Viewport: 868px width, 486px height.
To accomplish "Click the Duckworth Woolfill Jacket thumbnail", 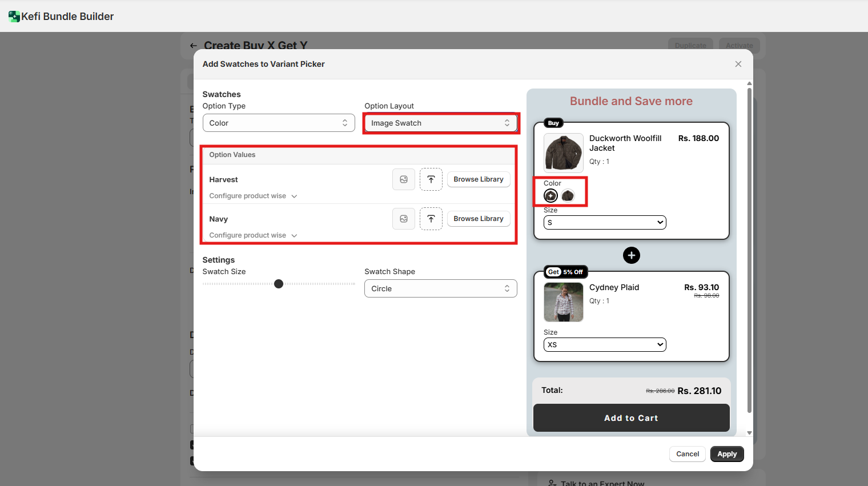I will (x=564, y=153).
